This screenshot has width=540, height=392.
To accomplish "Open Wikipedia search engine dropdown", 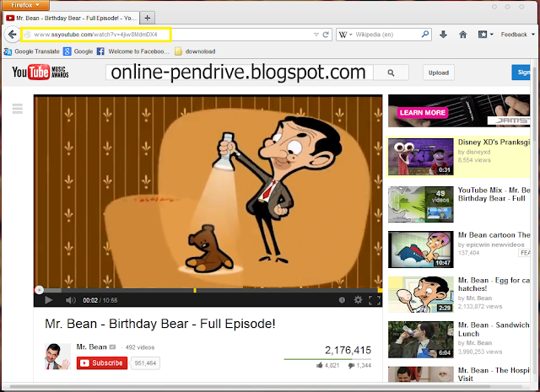I will [x=346, y=35].
